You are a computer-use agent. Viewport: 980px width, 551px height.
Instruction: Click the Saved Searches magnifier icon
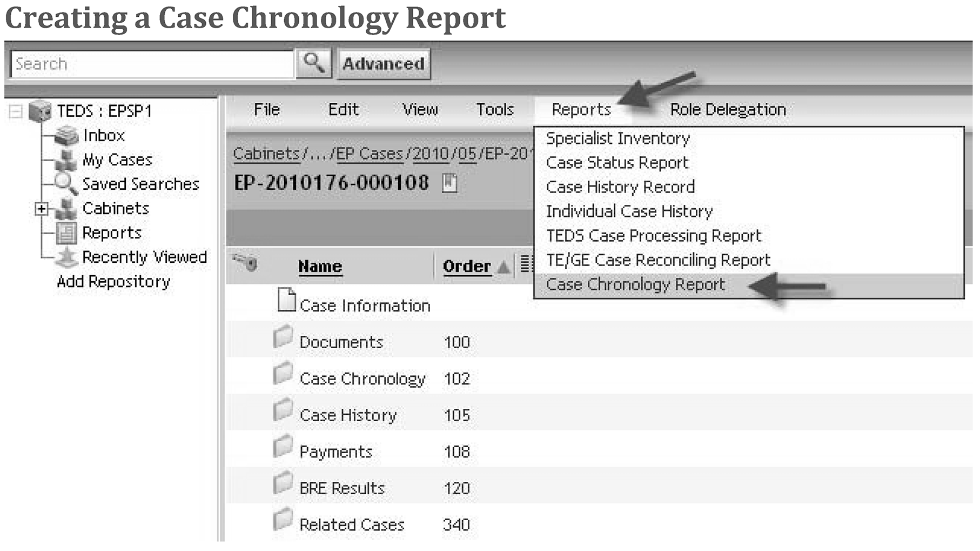click(x=66, y=184)
